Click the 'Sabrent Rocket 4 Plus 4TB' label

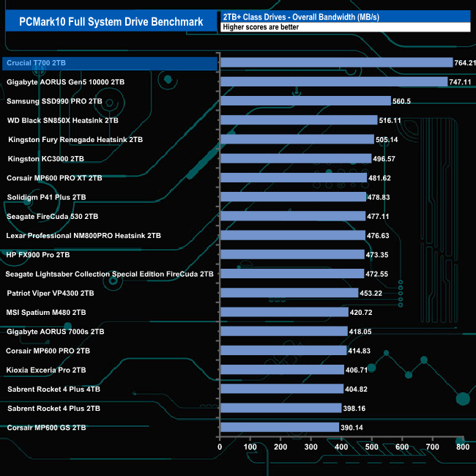(x=53, y=389)
